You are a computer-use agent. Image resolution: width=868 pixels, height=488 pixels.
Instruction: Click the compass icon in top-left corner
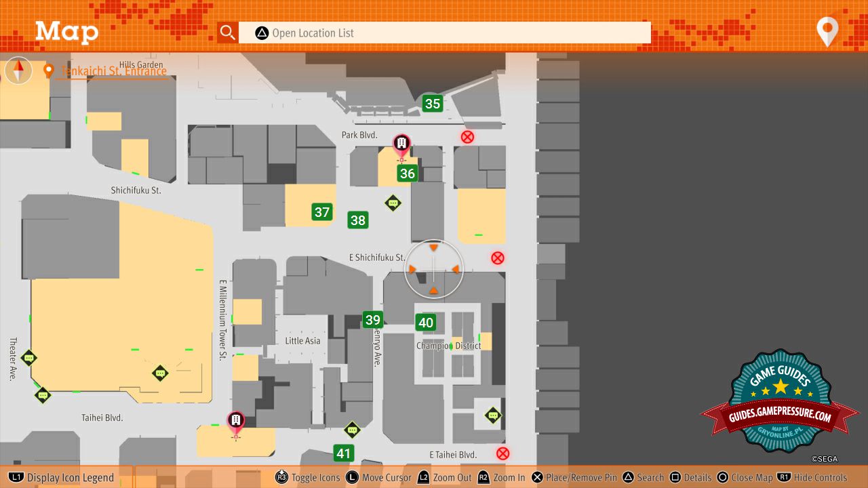pyautogui.click(x=18, y=70)
